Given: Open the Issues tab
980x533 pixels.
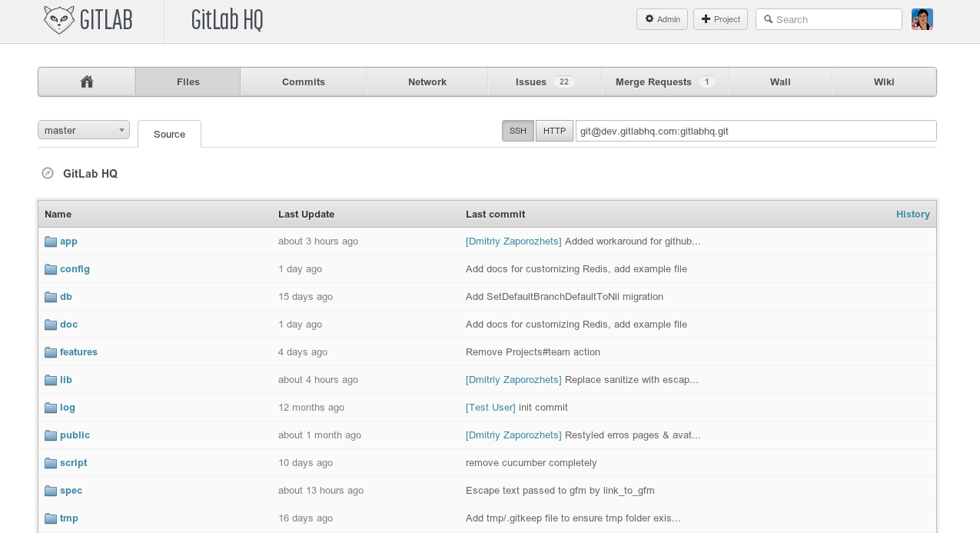Looking at the screenshot, I should (544, 82).
